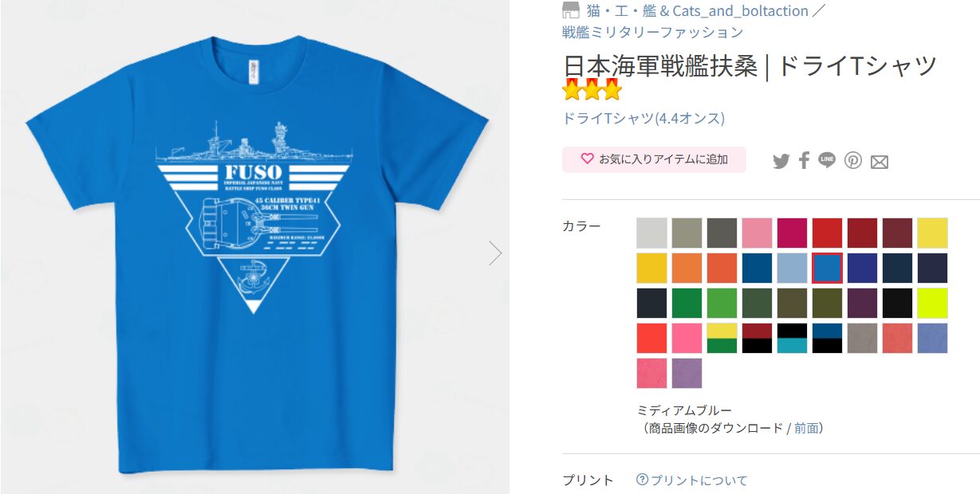Share the product by email envelope icon
The width and height of the screenshot is (980, 494).
pos(880,162)
